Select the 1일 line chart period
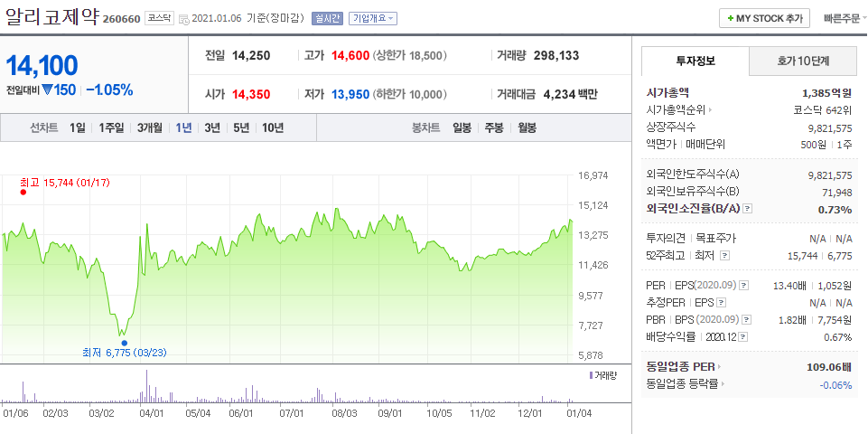Screen dimensions: 868x434 coord(78,128)
